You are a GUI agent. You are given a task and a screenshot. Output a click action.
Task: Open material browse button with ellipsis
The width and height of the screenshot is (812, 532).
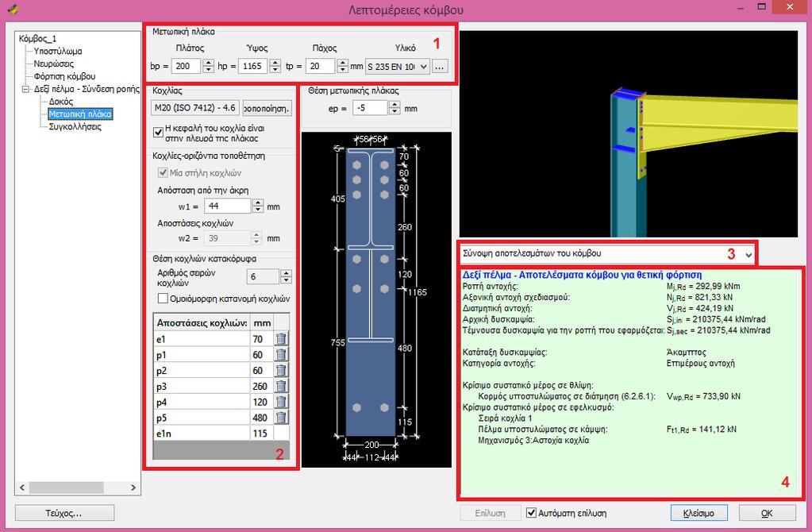coord(440,67)
